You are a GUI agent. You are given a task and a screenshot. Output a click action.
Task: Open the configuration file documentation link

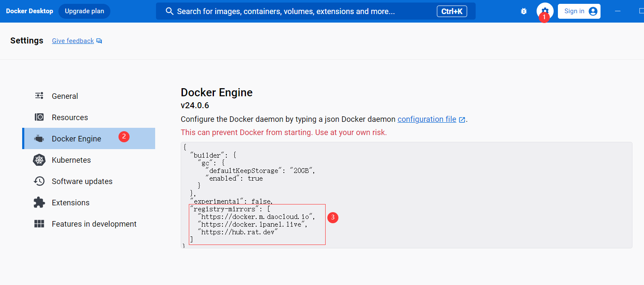427,119
